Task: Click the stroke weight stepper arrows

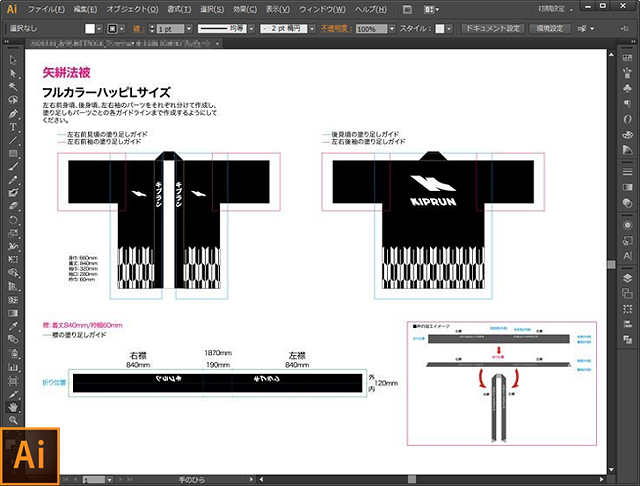Action: pyautogui.click(x=152, y=29)
